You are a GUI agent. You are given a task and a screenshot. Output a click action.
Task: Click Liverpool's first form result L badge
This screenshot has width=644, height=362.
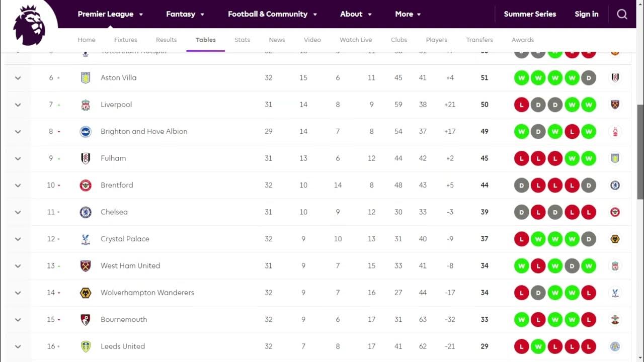pos(521,105)
